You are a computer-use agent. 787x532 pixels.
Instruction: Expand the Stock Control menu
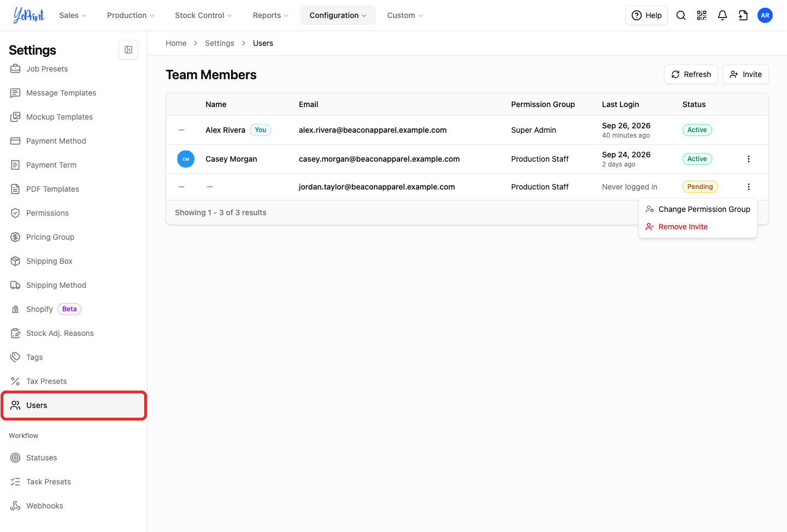203,15
